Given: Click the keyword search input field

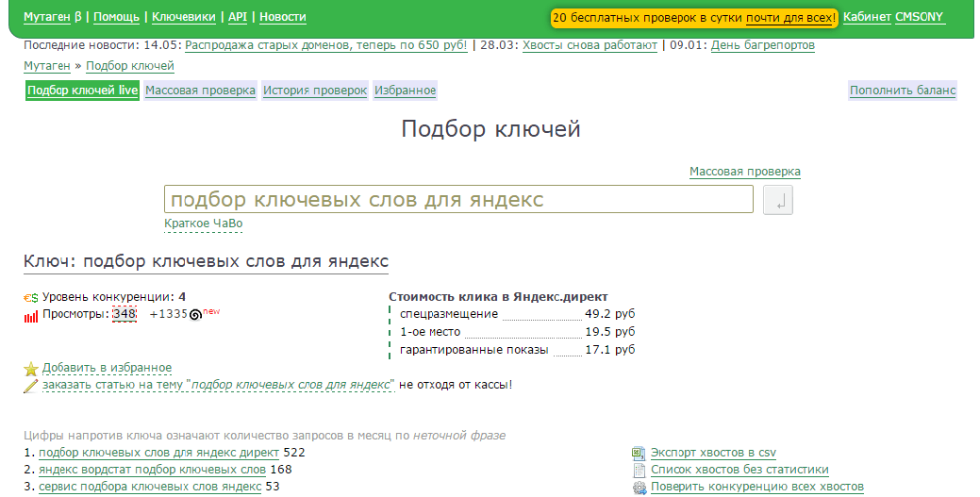Looking at the screenshot, I should pyautogui.click(x=458, y=200).
